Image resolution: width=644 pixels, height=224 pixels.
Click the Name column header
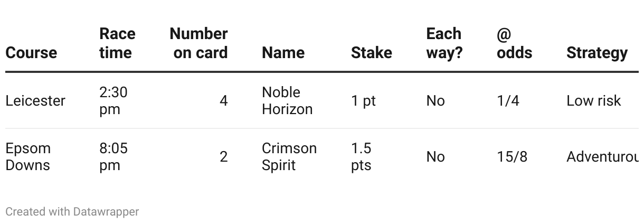pyautogui.click(x=283, y=53)
